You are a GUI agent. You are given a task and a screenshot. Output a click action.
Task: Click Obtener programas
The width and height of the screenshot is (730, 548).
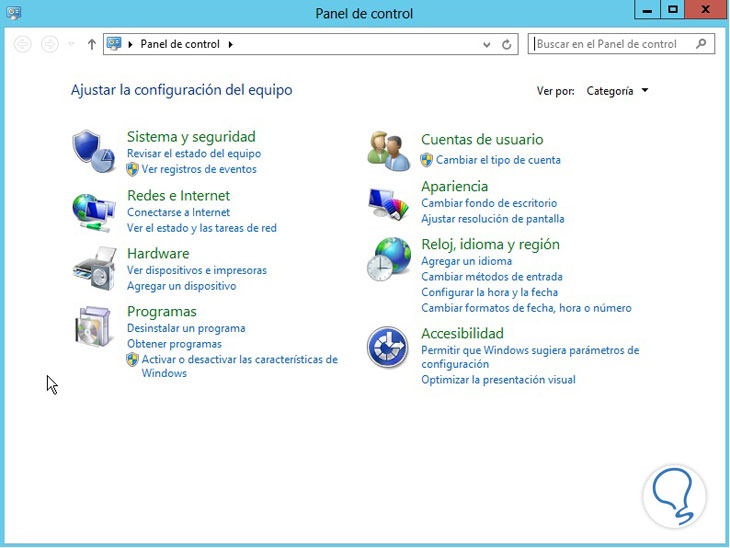pyautogui.click(x=174, y=344)
